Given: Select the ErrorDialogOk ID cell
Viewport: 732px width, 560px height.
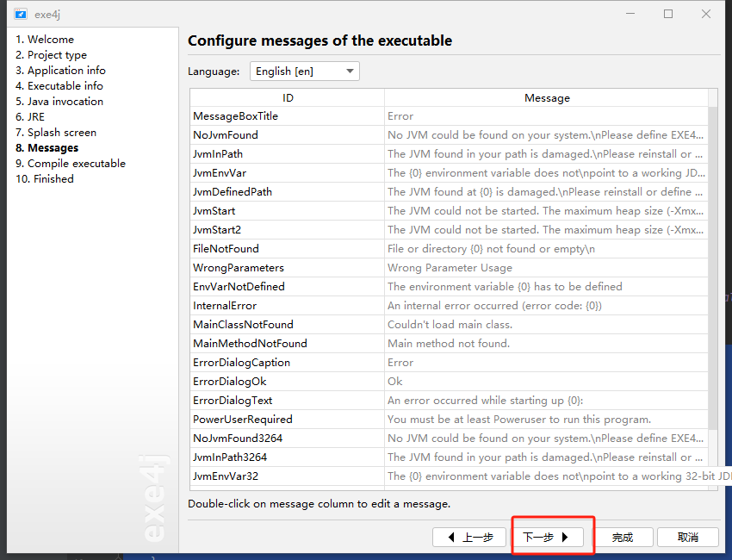Looking at the screenshot, I should click(287, 381).
